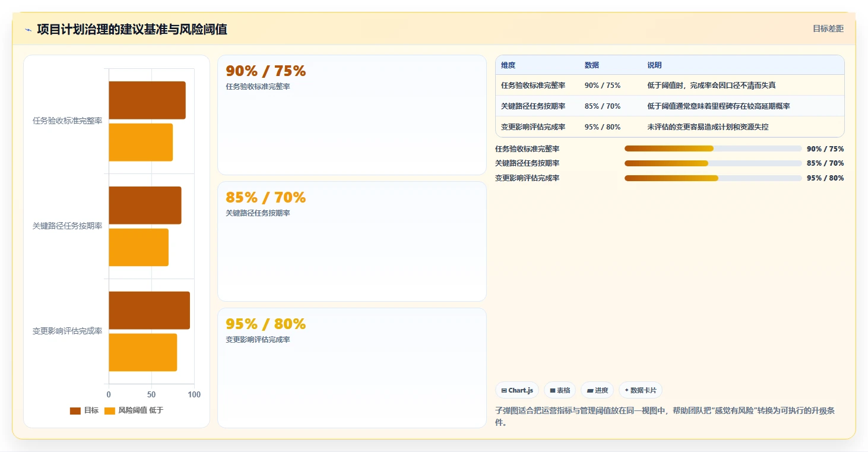Select the 进度 tag chip

click(x=597, y=390)
